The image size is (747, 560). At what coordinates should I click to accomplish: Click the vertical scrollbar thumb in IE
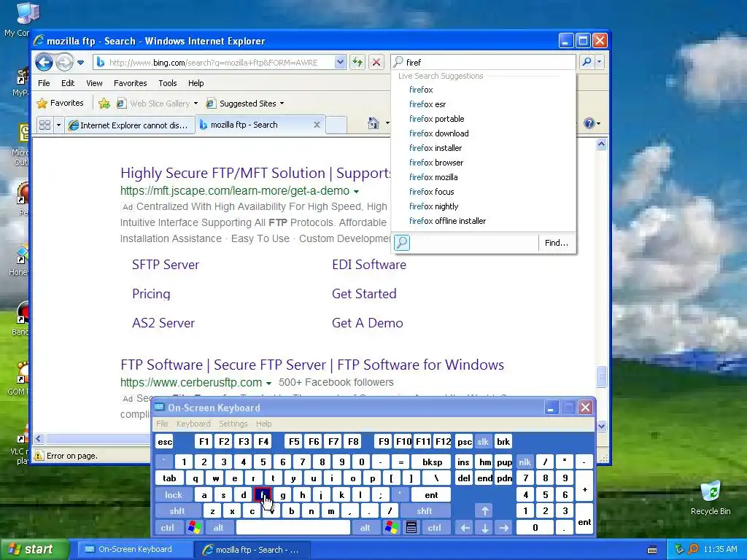601,377
